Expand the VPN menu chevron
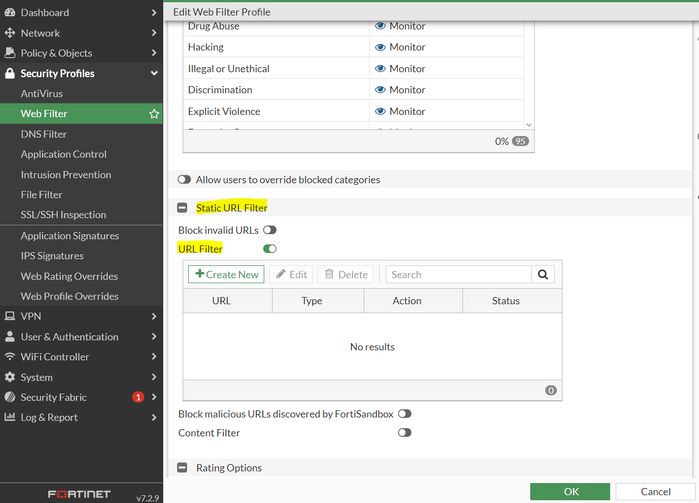This screenshot has width=699, height=503. pos(154,316)
